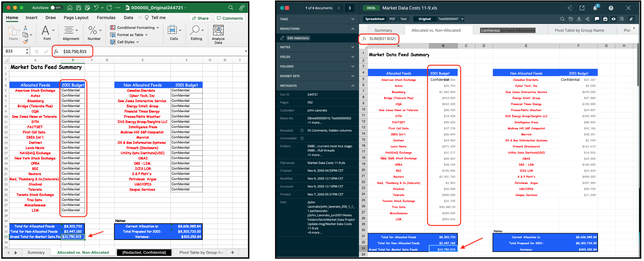This screenshot has width=644, height=261.
Task: Collapse the METADATA section
Action: point(317,86)
